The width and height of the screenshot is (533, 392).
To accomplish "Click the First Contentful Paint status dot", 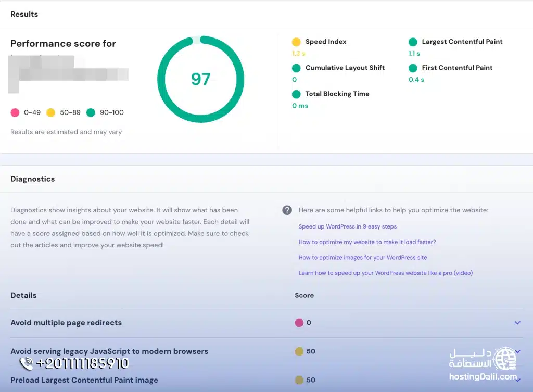I will (413, 68).
